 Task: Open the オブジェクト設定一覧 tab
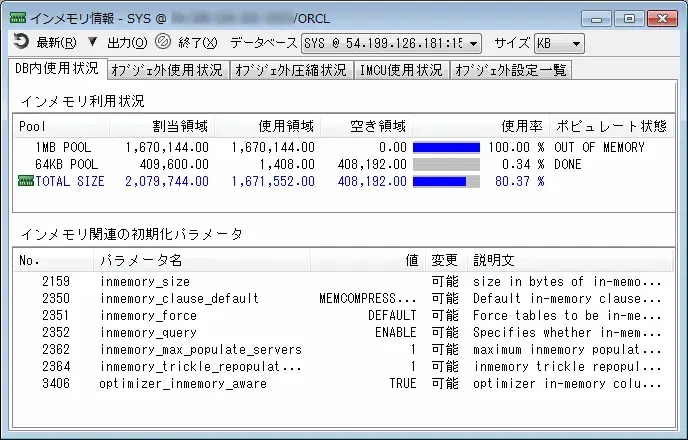pyautogui.click(x=511, y=70)
